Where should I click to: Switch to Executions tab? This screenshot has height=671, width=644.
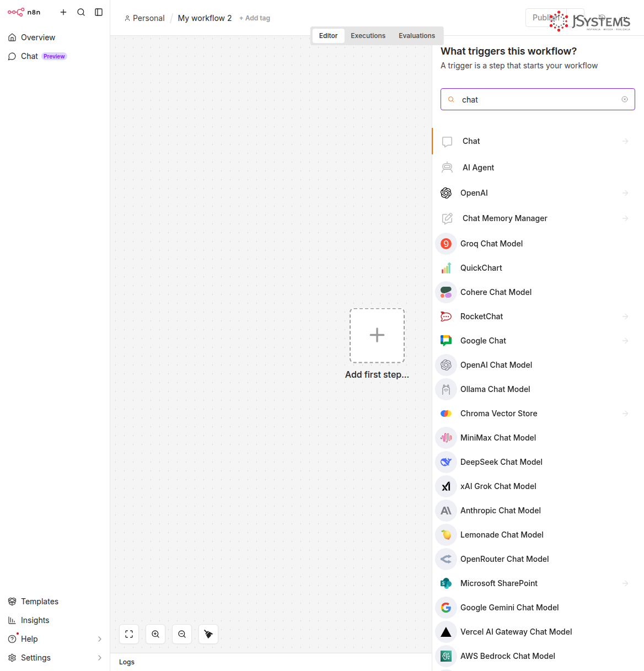[368, 36]
